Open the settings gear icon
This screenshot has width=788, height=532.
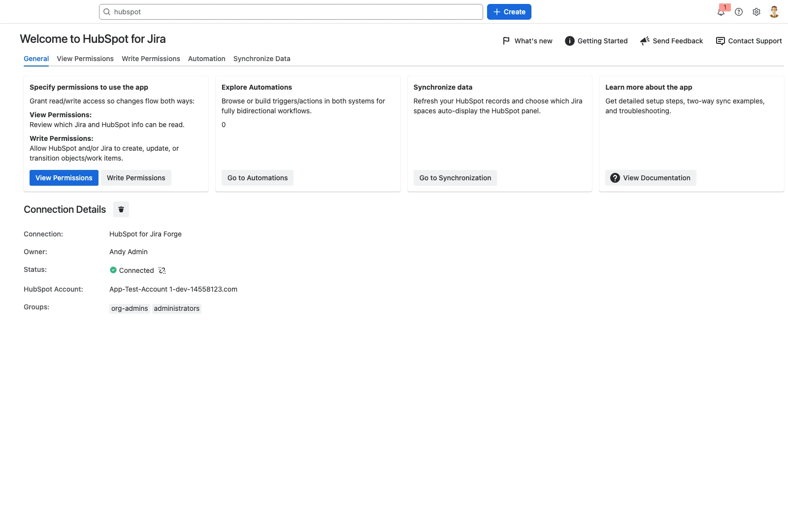756,12
